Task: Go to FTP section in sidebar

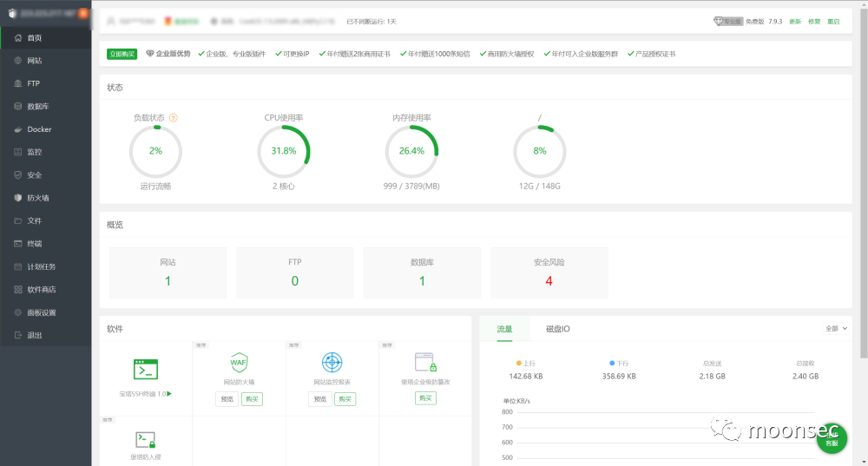Action: [45, 83]
